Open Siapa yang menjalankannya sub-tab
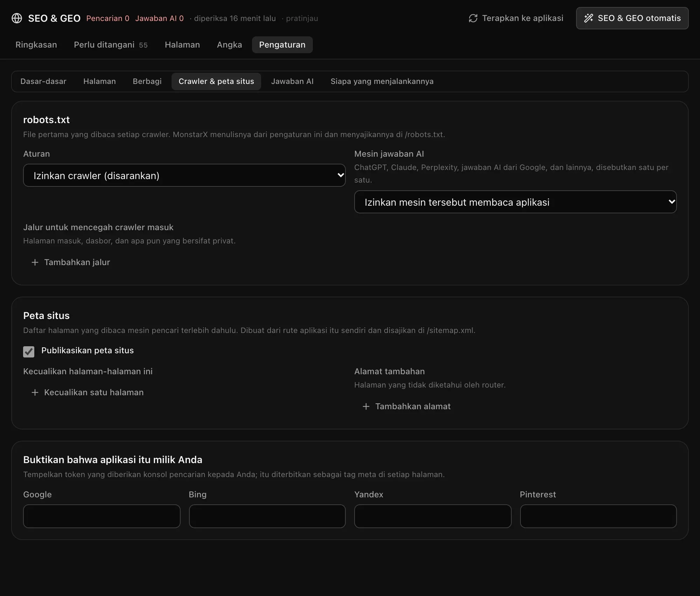 pyautogui.click(x=382, y=81)
